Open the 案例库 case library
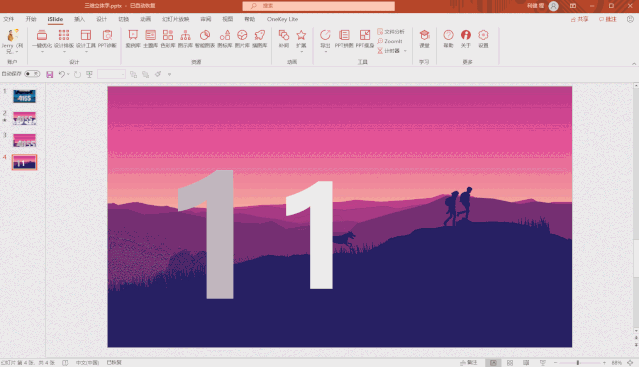This screenshot has height=367, width=639. [x=133, y=39]
